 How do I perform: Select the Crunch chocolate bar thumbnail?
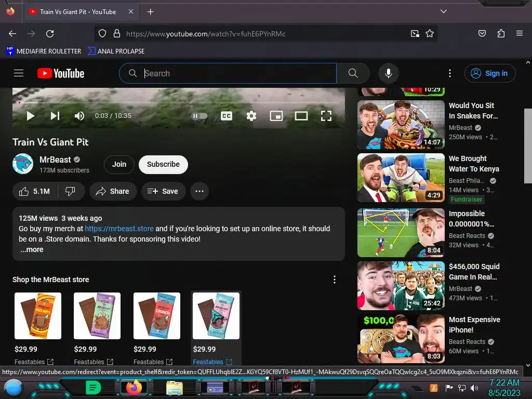tap(157, 316)
